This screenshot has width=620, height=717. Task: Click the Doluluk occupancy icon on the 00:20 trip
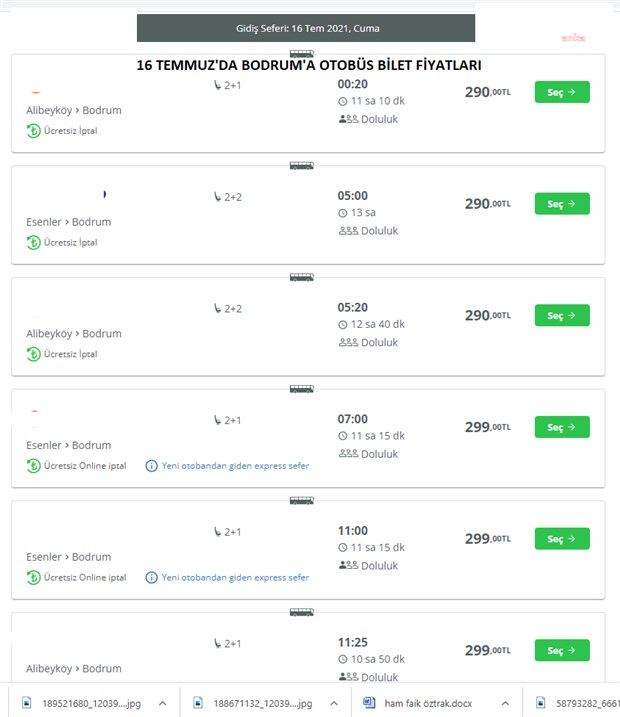click(x=348, y=119)
